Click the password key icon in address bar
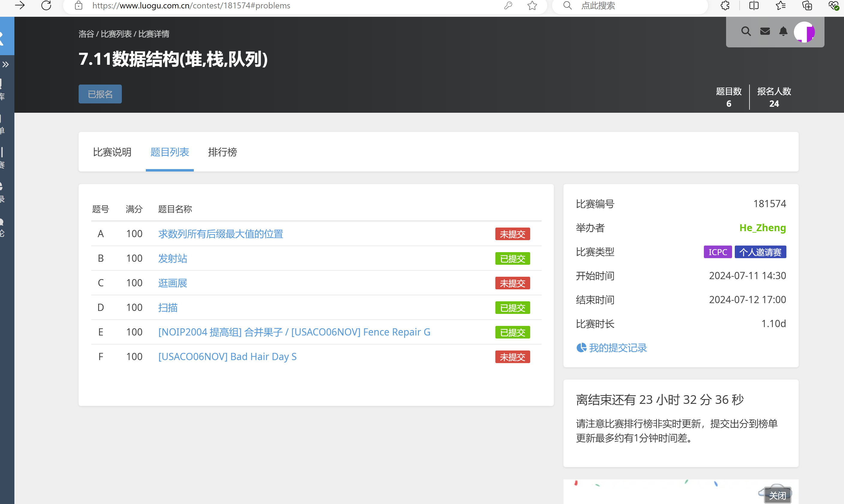 [x=508, y=5]
